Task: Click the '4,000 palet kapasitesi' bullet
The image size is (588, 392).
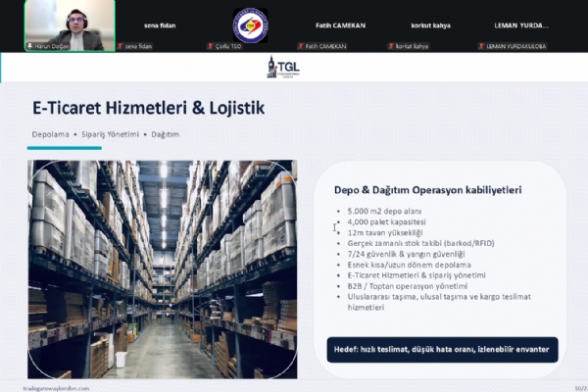Action: 386,222
